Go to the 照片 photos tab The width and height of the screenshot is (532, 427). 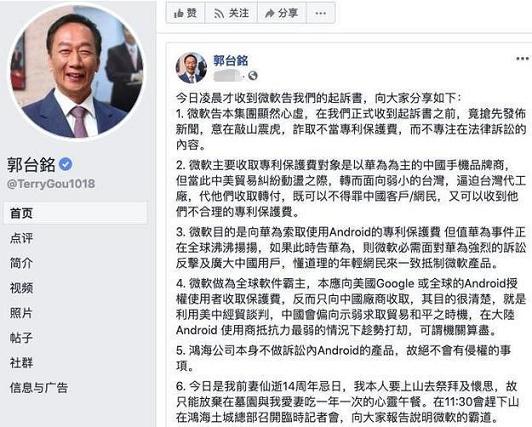pos(21,313)
